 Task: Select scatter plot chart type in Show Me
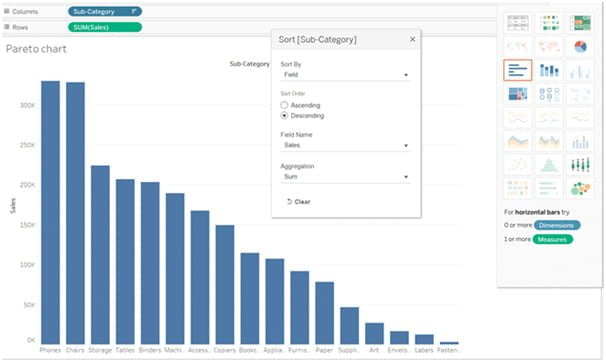(x=518, y=165)
